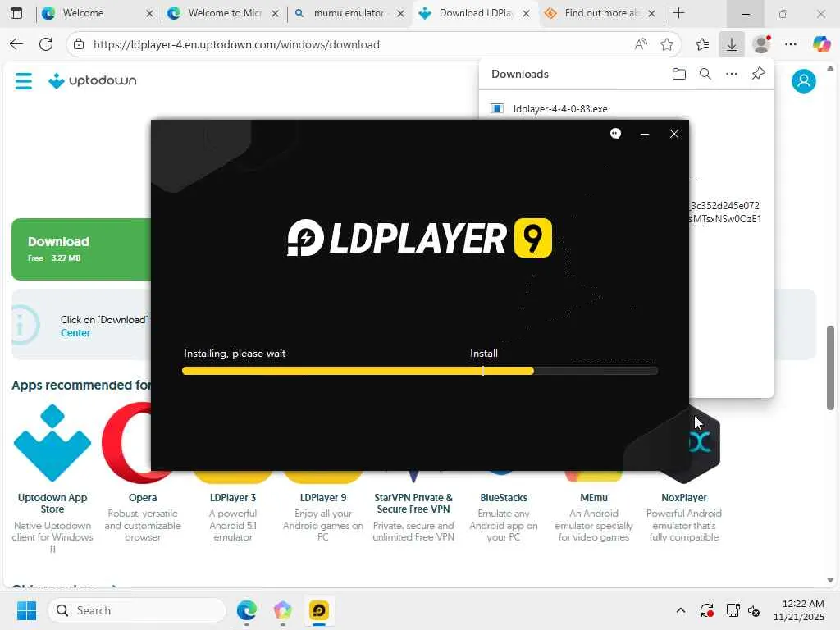Close the Find out more tab
The image size is (840, 630).
click(651, 13)
